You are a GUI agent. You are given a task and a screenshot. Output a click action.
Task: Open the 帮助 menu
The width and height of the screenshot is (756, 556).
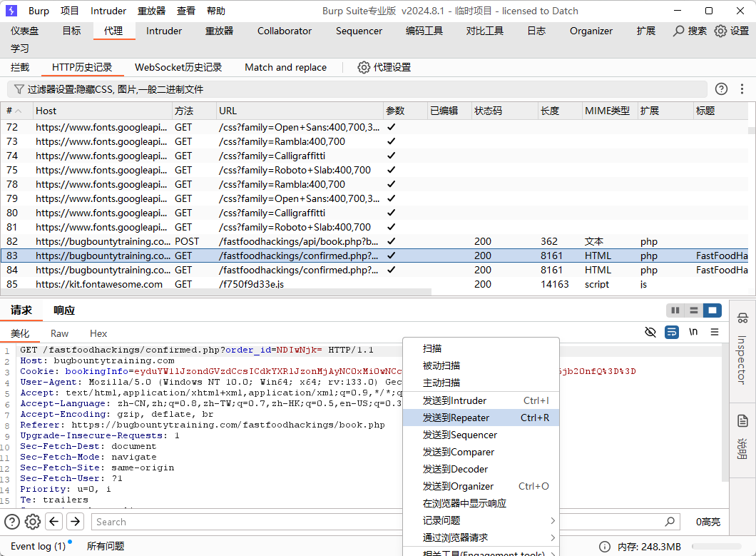(215, 11)
